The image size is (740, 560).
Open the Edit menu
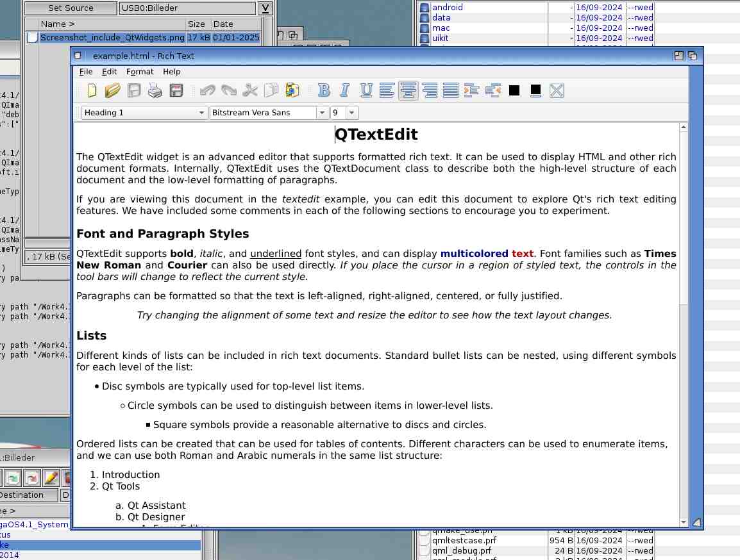coord(109,72)
